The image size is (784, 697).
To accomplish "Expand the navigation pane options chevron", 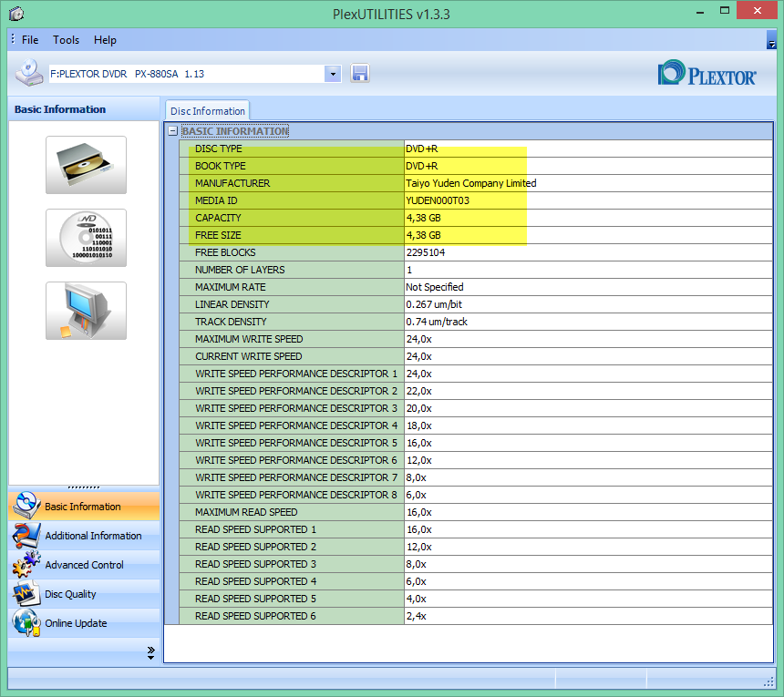I will tap(151, 652).
